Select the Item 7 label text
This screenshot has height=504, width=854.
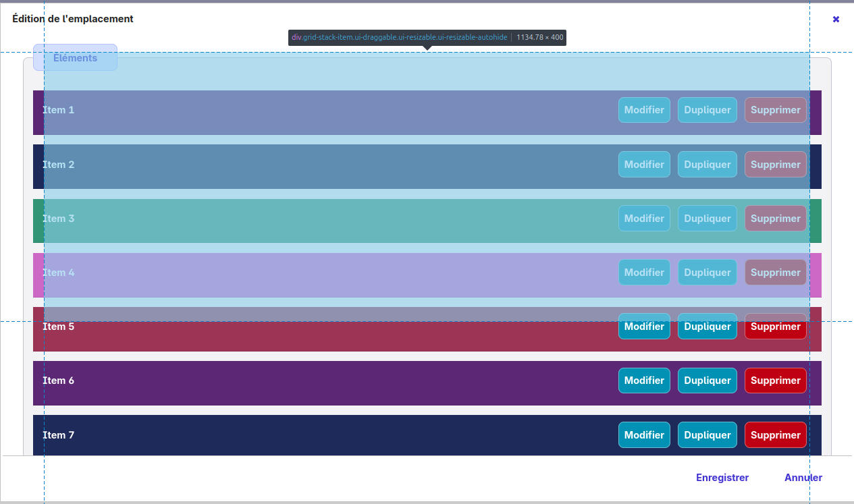(x=59, y=435)
